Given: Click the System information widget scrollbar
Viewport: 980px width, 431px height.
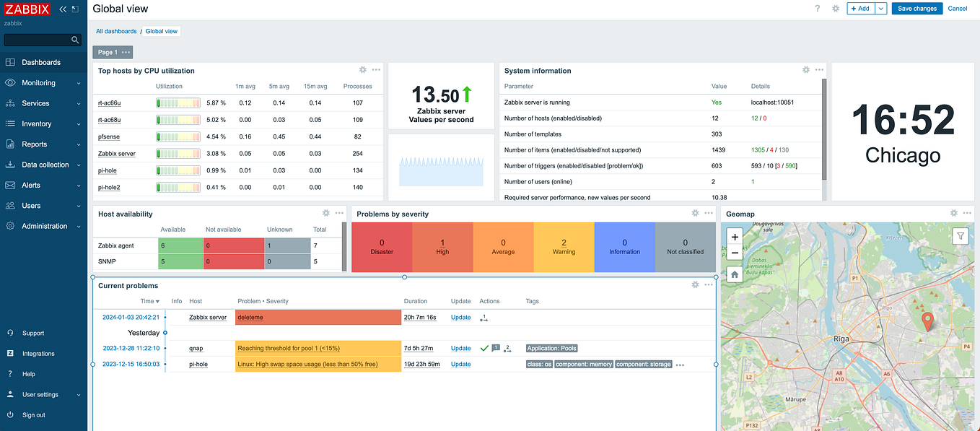Looking at the screenshot, I should (x=824, y=129).
